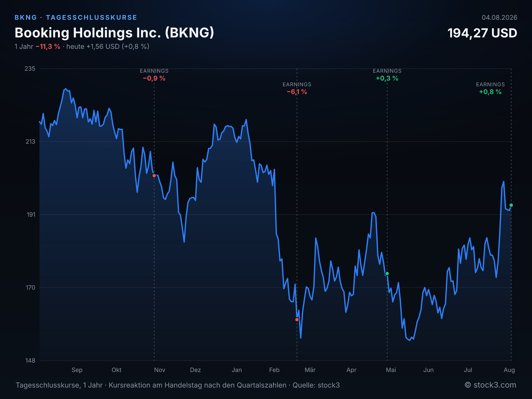532x399 pixels.
Task: Click the x-axis month label Feb
Action: (274, 370)
